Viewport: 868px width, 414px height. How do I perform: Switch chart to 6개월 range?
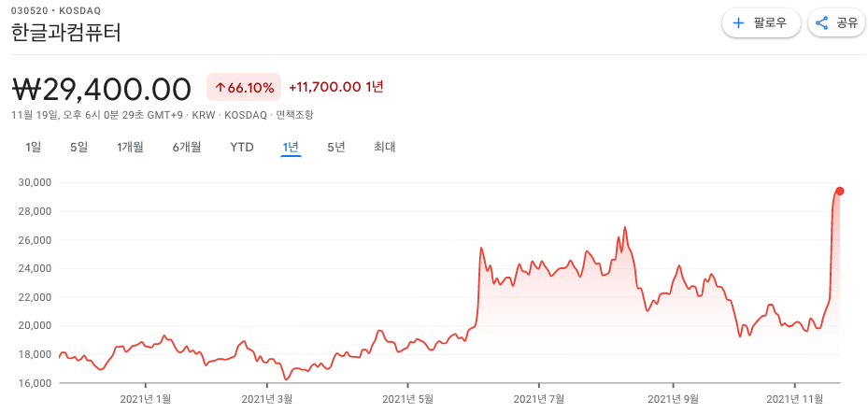coord(187,148)
